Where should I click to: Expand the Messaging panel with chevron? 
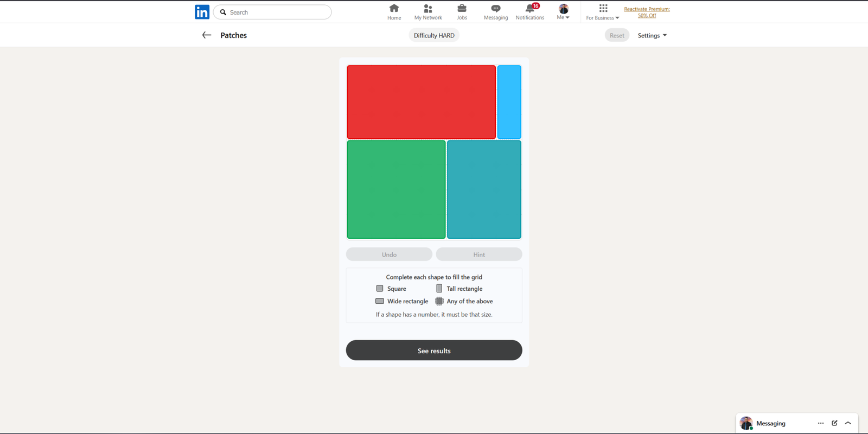coord(848,423)
